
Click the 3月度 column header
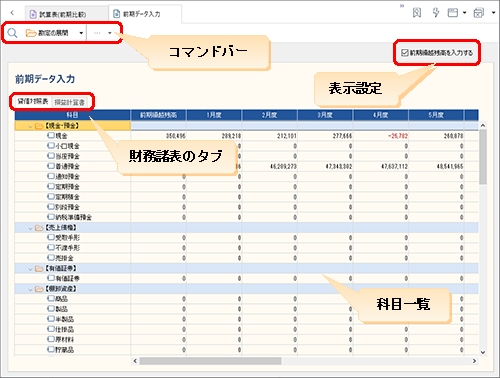[325, 115]
